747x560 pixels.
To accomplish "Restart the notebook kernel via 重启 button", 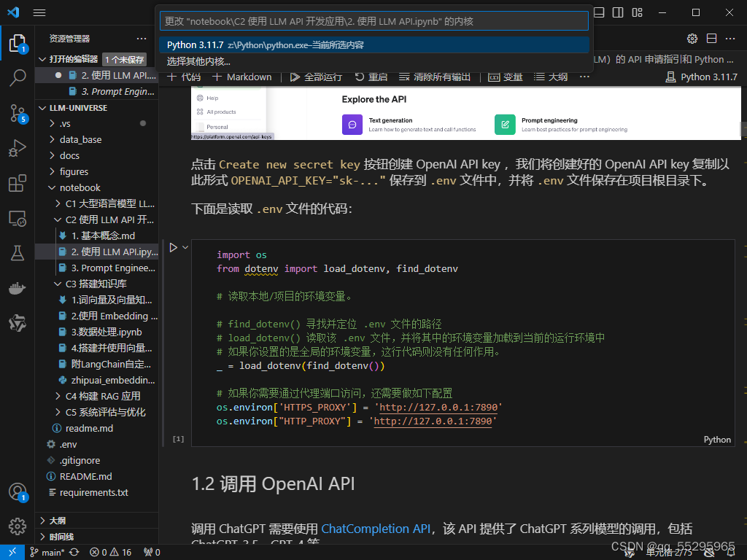I will pyautogui.click(x=371, y=77).
